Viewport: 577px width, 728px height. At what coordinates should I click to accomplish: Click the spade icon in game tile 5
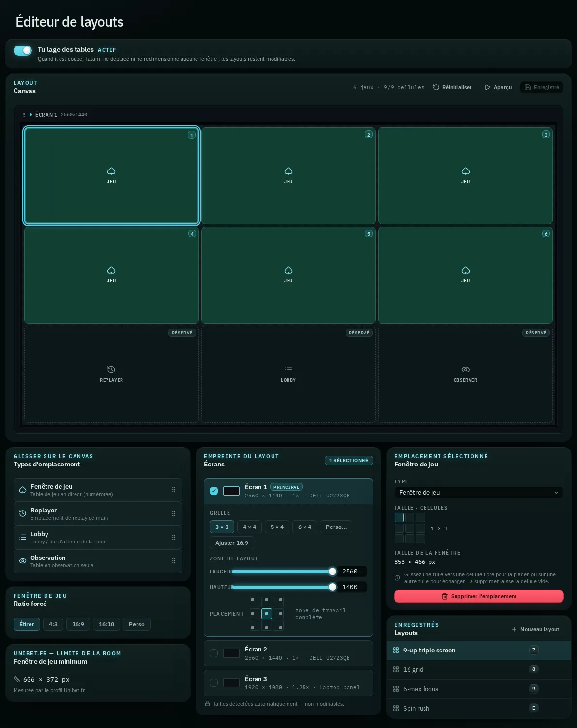[288, 270]
